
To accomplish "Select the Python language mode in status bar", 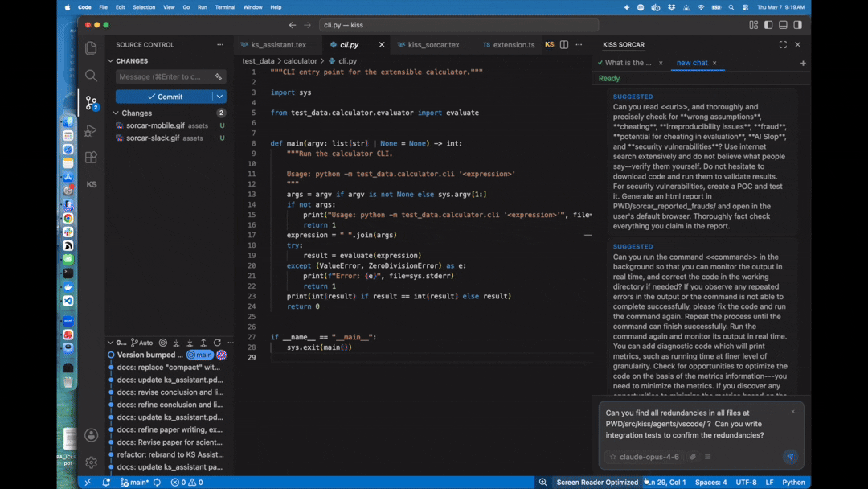I will [793, 483].
